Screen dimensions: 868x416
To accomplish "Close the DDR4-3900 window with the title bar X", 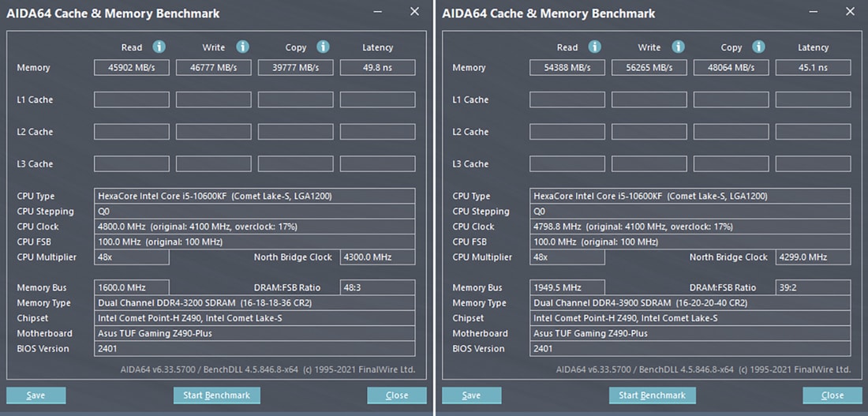I will tap(850, 12).
